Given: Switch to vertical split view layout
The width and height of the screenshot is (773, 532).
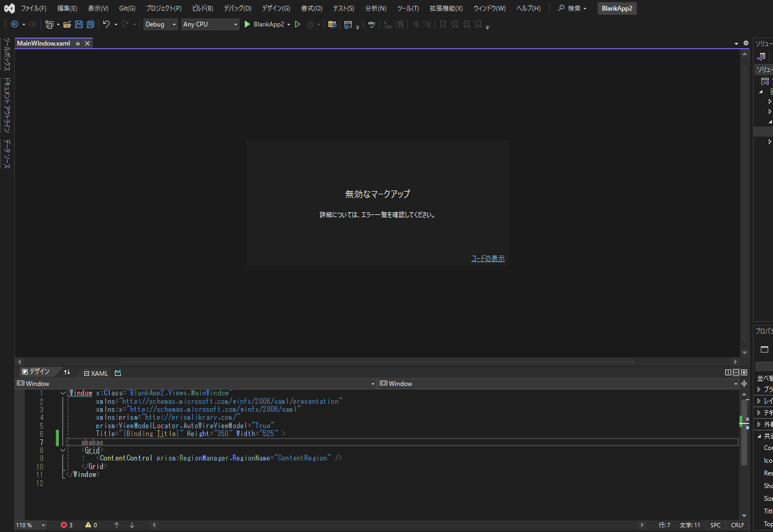Looking at the screenshot, I should coord(728,373).
